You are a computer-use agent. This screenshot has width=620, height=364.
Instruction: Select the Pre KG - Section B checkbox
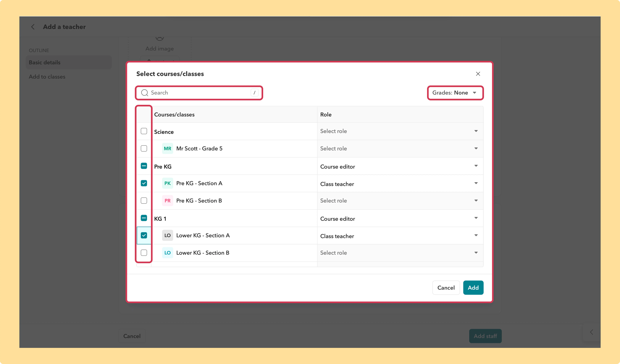pyautogui.click(x=144, y=201)
